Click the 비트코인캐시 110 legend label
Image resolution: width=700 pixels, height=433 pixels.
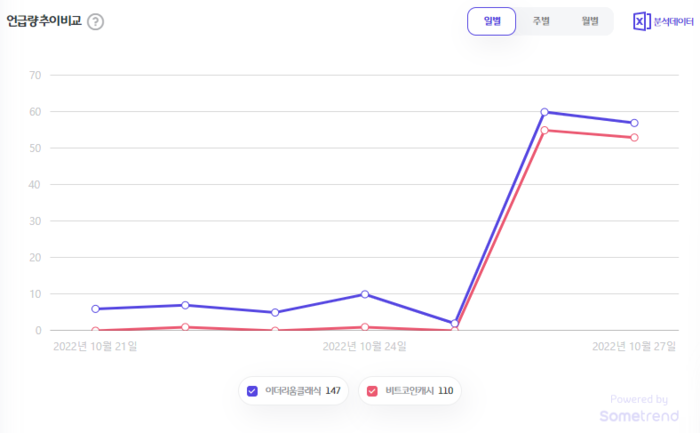(x=420, y=391)
